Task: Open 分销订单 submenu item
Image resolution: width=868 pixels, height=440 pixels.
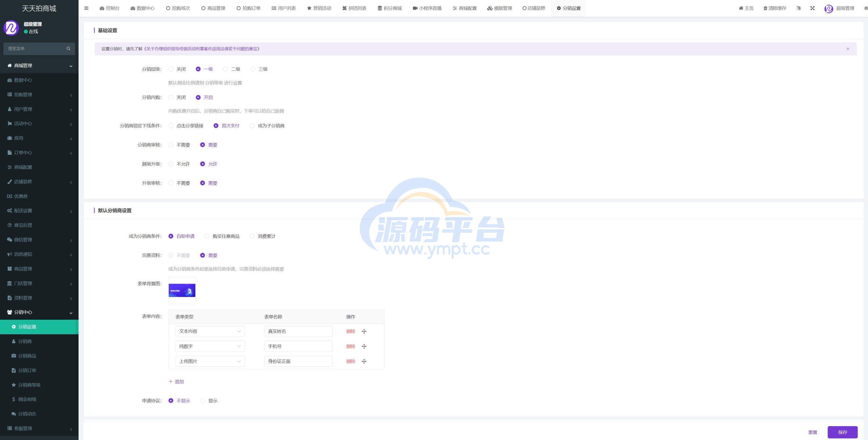Action: click(39, 370)
